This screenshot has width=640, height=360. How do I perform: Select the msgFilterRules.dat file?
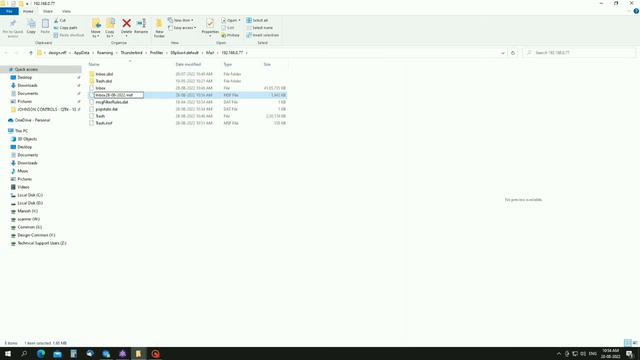tap(112, 102)
